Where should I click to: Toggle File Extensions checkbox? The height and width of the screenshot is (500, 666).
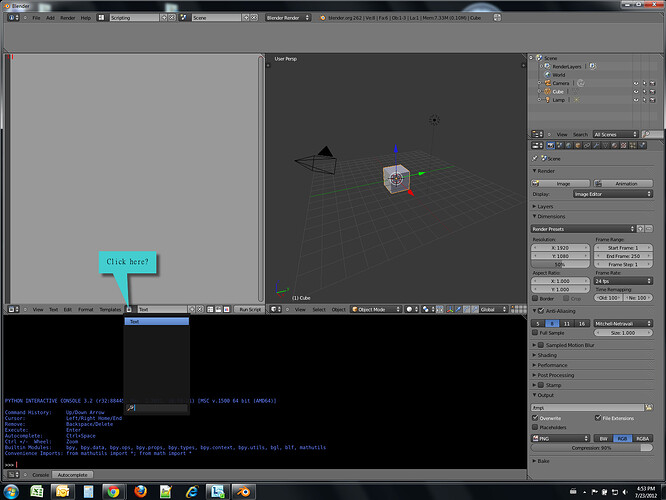pyautogui.click(x=598, y=418)
